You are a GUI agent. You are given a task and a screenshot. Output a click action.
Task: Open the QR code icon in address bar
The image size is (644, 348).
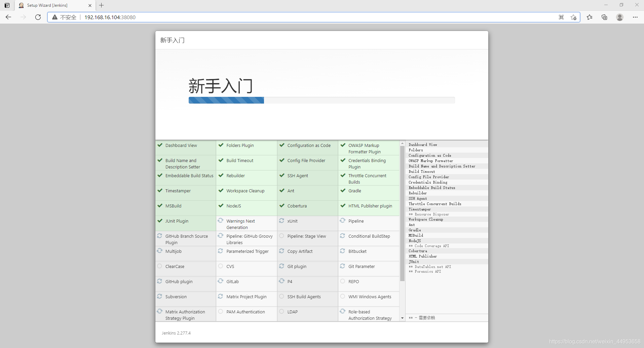[x=561, y=17]
